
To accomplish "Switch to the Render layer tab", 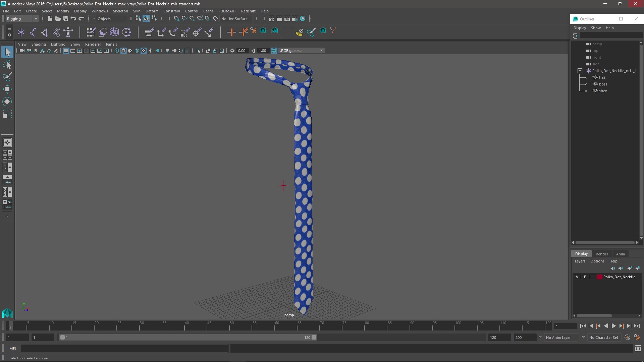I will [602, 254].
